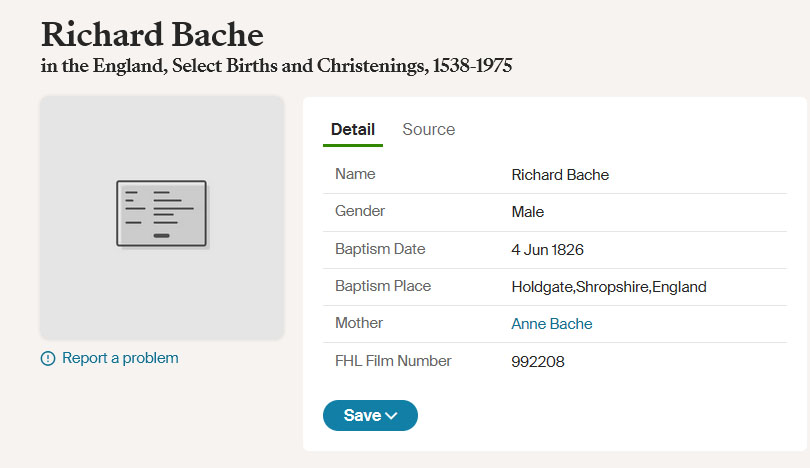Click the Holdgate, Shropshire, England place value
The width and height of the screenshot is (810, 468).
(609, 287)
